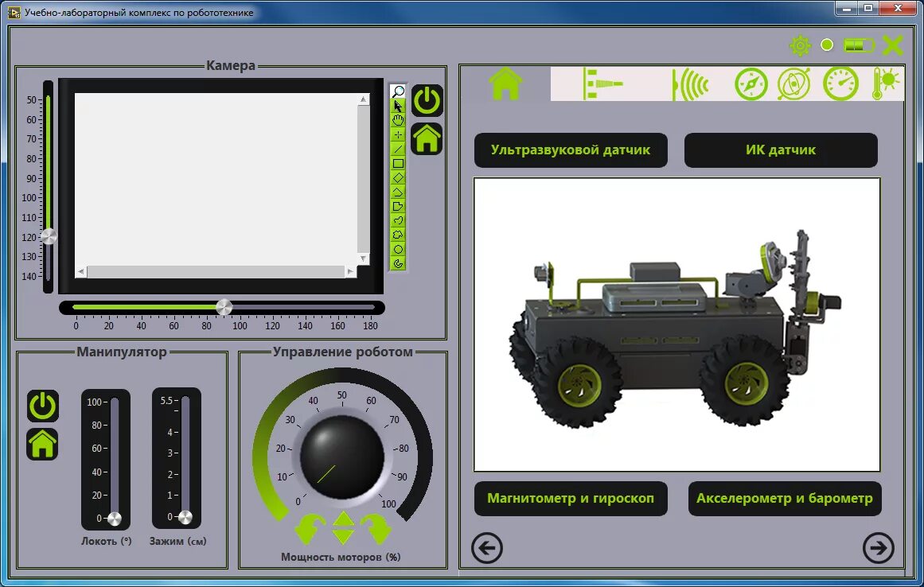Go to next page with right arrow

(x=878, y=547)
